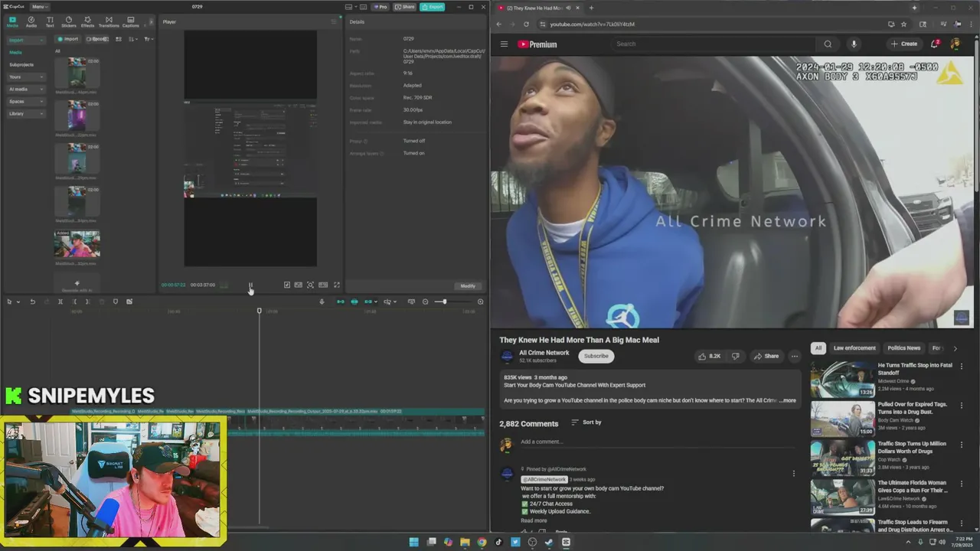Toggle linkage button on timeline toolbar
Screen dimensions: 980x551
(x=367, y=302)
